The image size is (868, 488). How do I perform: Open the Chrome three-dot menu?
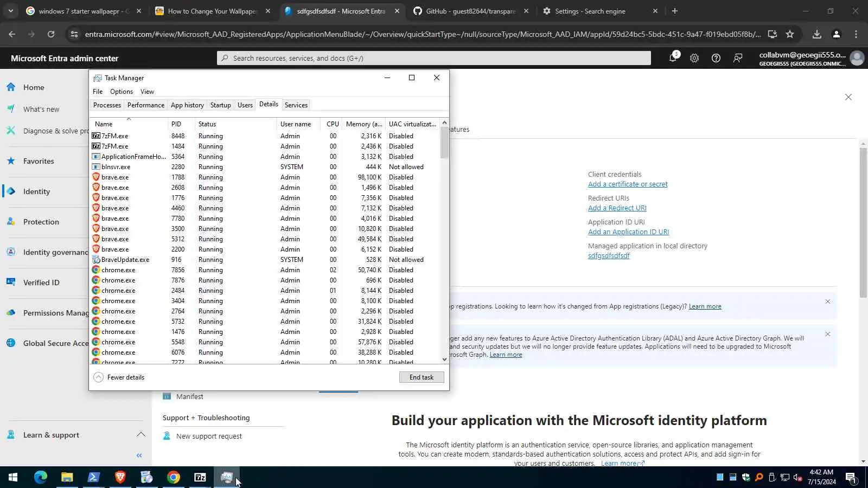[x=856, y=34]
